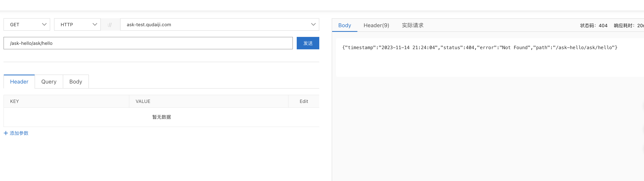The width and height of the screenshot is (644, 181).
Task: Switch to the request Header tab
Action: click(19, 82)
